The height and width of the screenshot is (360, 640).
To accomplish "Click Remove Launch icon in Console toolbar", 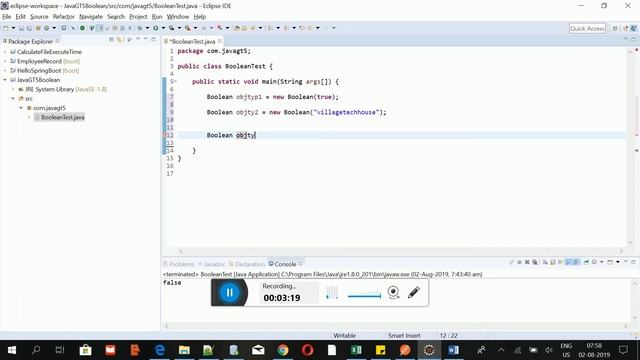I will 527,262.
